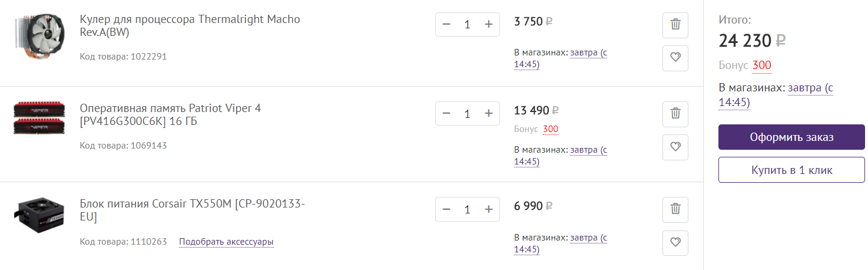The height and width of the screenshot is (270, 868).
Task: Increase Patriot Viper 4 memory quantity
Action: point(488,114)
